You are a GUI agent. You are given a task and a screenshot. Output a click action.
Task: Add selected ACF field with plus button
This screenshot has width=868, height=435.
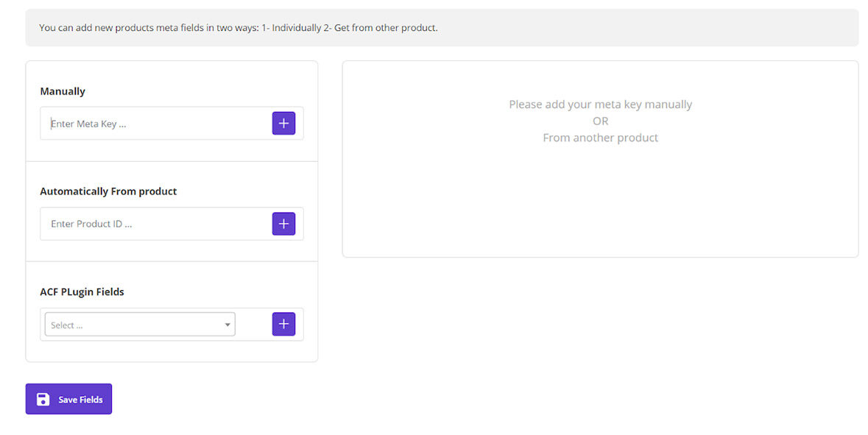coord(283,324)
